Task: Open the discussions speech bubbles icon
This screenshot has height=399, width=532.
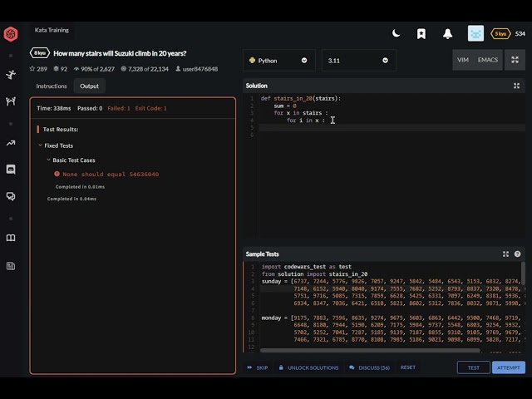Action: (11, 196)
